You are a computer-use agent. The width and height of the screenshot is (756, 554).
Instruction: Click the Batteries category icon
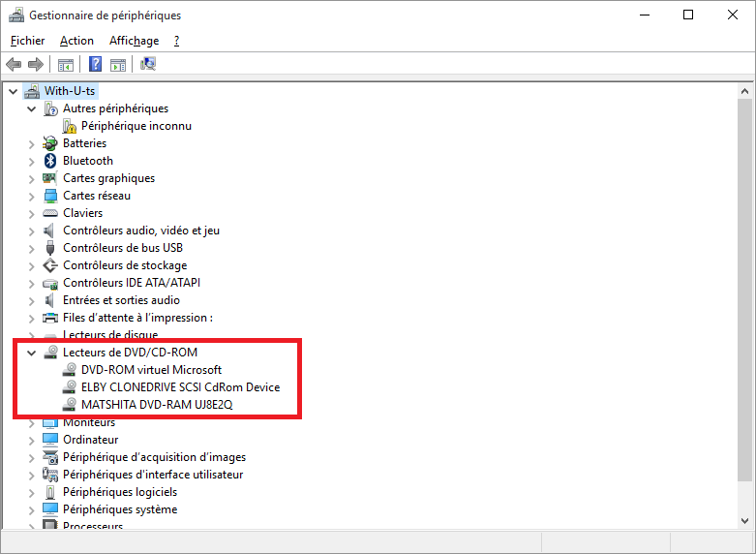point(51,143)
